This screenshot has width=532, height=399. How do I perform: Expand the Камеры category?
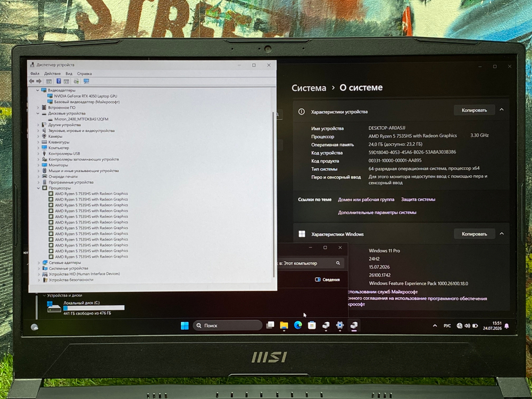tap(38, 136)
